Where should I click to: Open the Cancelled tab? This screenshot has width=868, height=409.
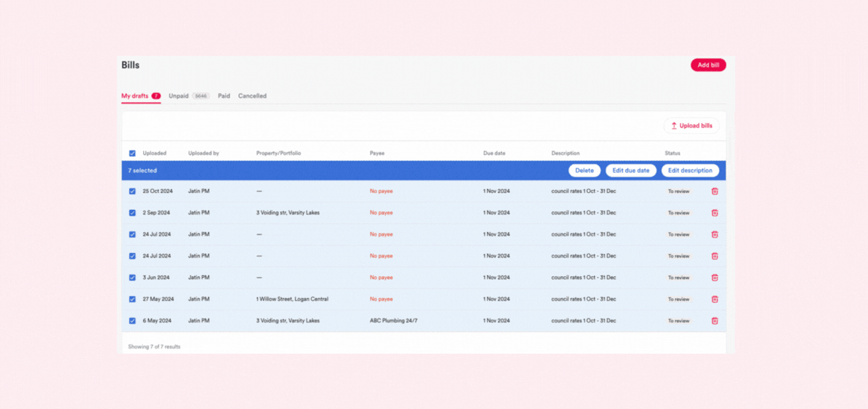click(252, 96)
